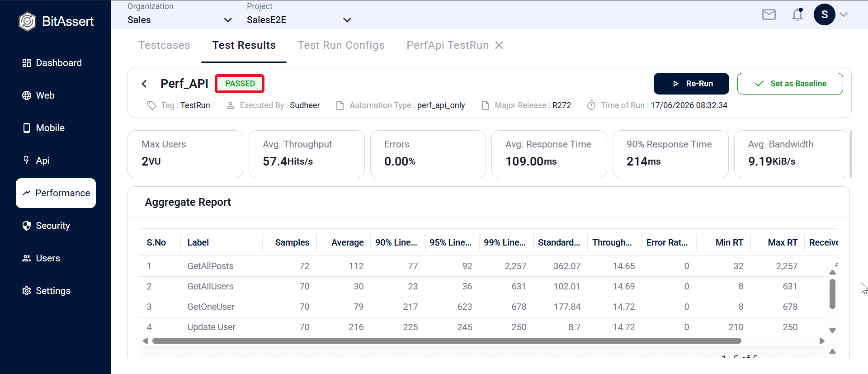868x374 pixels.
Task: Close the PerfApi TestRun tab
Action: pos(499,45)
